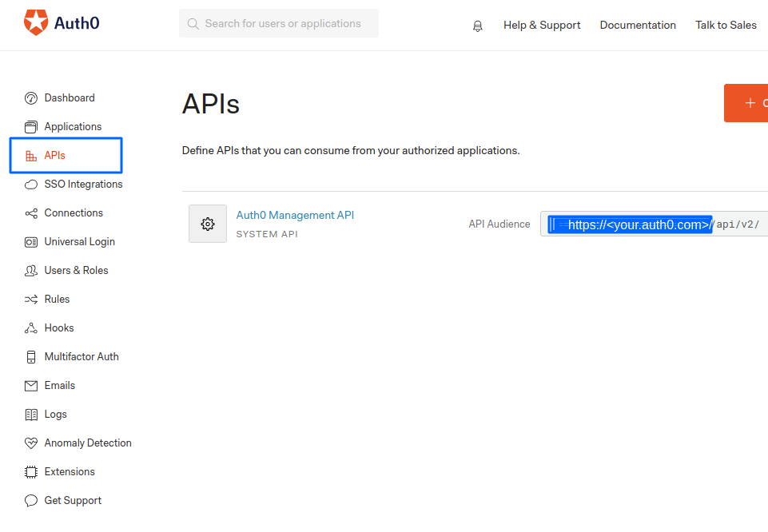This screenshot has width=768, height=532.
Task: Click the Dashboard gauge icon in the sidebar
Action: (31, 98)
